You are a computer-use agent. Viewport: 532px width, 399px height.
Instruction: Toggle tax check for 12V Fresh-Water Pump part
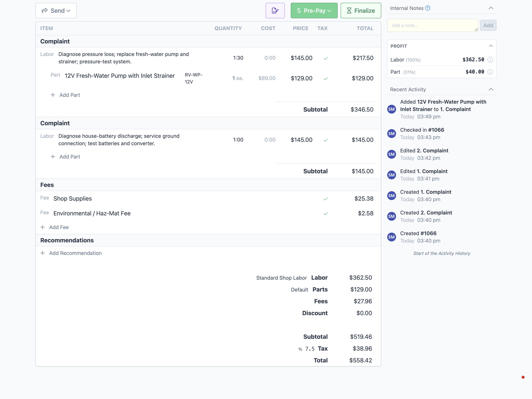[326, 79]
